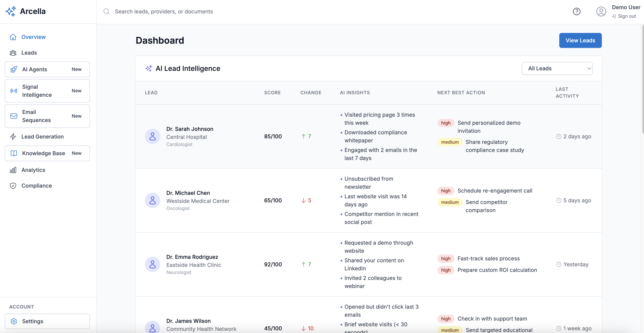Click the help question mark icon

point(577,11)
